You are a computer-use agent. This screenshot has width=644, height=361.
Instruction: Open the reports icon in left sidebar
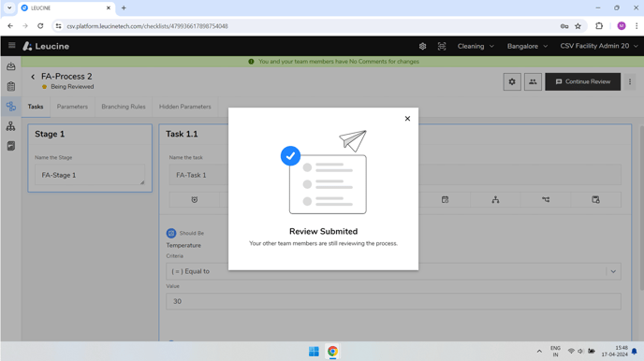tap(11, 146)
